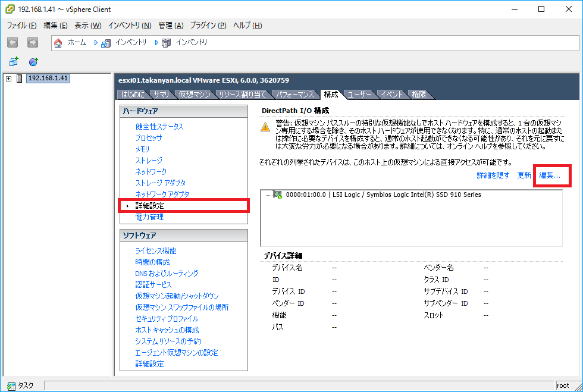Click the PCI device icon for 0000:01:00.0

point(278,195)
